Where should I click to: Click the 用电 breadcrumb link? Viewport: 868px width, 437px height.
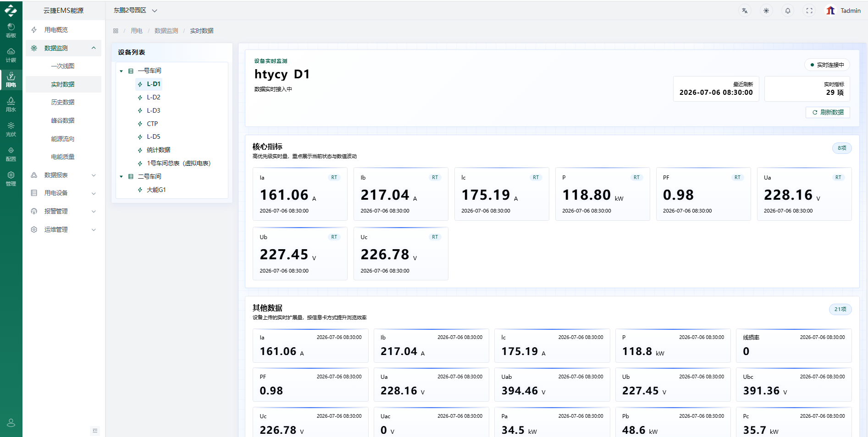tap(137, 31)
